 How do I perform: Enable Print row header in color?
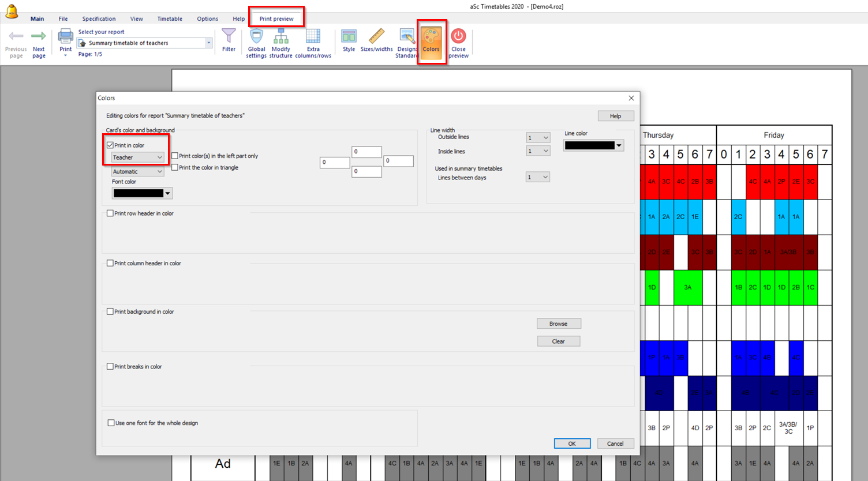pyautogui.click(x=110, y=213)
